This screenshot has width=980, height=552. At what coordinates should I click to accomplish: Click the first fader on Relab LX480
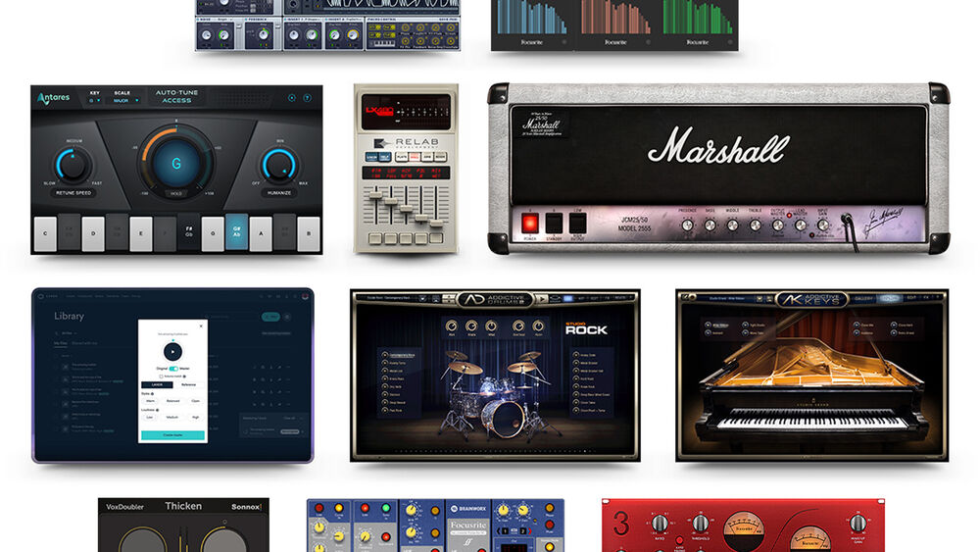tap(375, 196)
